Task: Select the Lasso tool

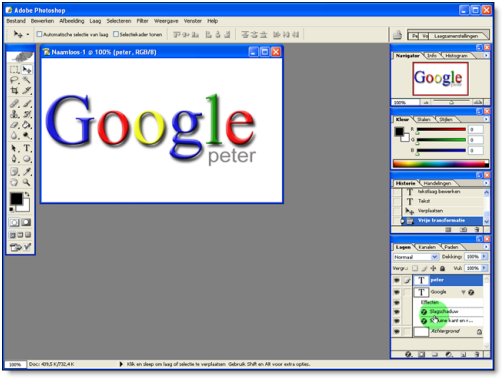Action: [x=14, y=80]
